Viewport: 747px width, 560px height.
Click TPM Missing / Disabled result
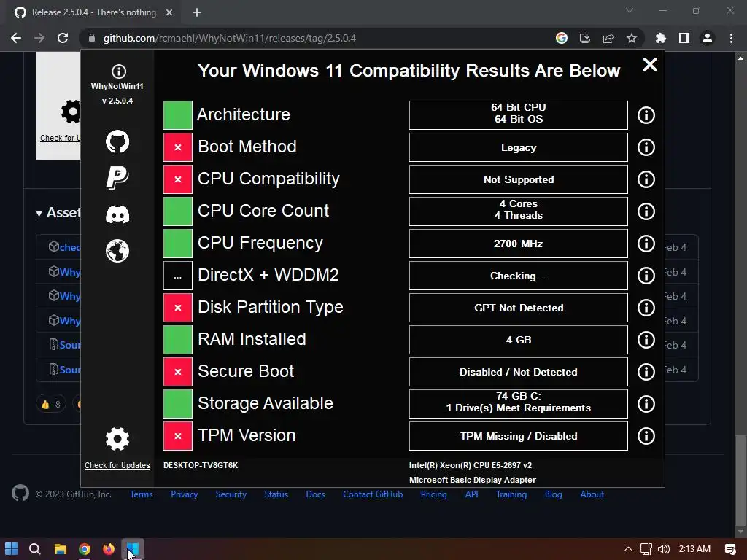tap(519, 436)
